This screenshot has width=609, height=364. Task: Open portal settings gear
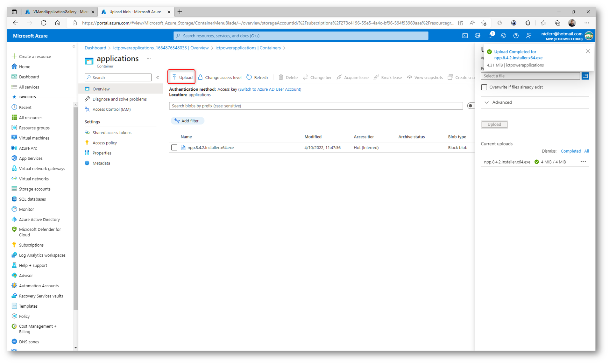click(503, 36)
